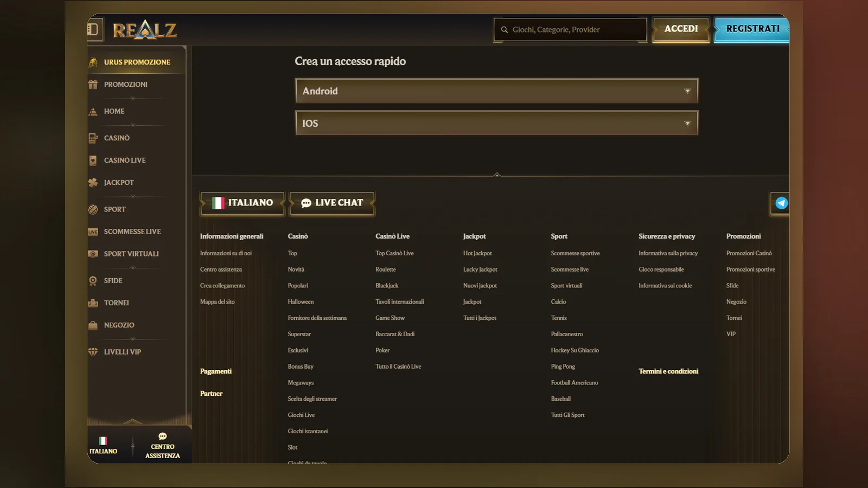This screenshot has width=868, height=488.
Task: Click the bag icon beside NEGOZIO
Action: [93, 325]
